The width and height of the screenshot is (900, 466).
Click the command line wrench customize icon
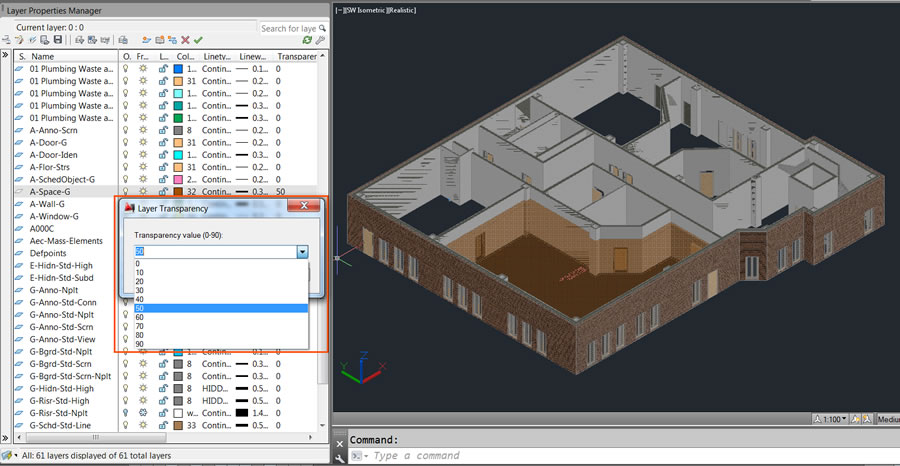(x=340, y=457)
